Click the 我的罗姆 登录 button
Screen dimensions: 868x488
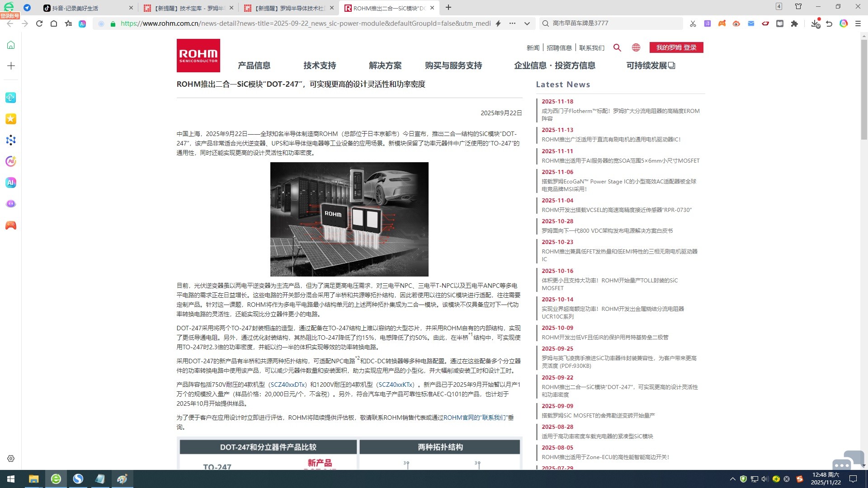coord(676,47)
